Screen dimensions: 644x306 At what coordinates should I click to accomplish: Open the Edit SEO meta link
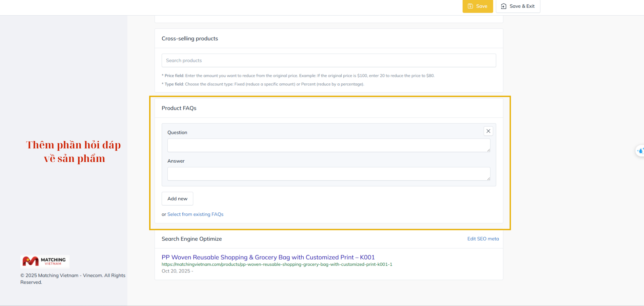483,239
